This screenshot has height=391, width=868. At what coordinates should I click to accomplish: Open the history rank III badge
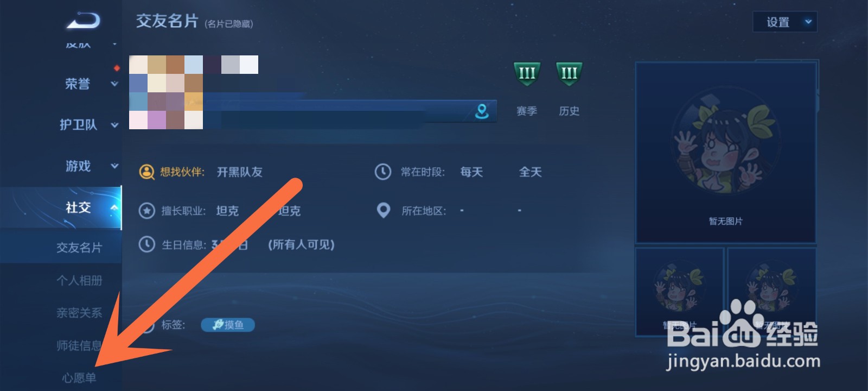point(569,74)
